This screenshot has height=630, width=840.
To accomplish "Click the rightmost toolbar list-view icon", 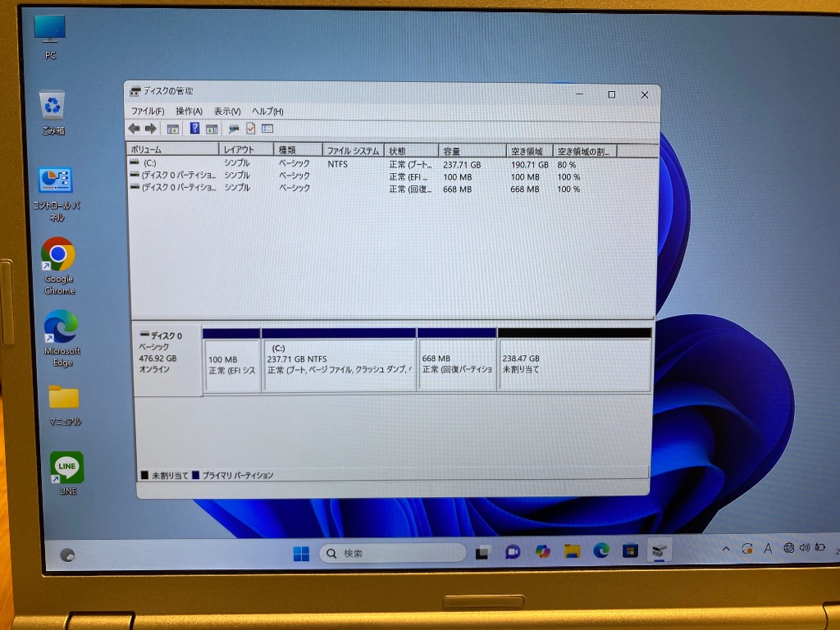I will [267, 129].
